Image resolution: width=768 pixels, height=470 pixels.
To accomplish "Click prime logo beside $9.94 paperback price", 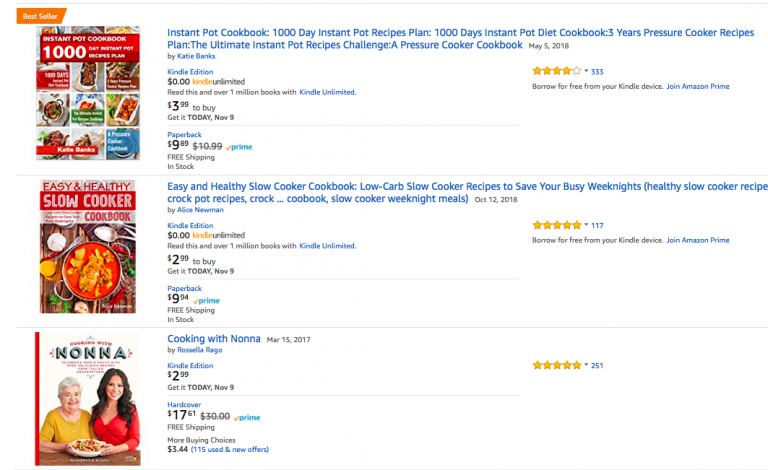I will [207, 301].
